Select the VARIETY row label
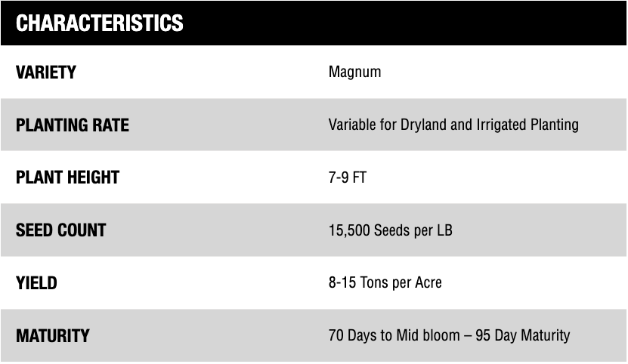This screenshot has width=628, height=364. coord(46,72)
